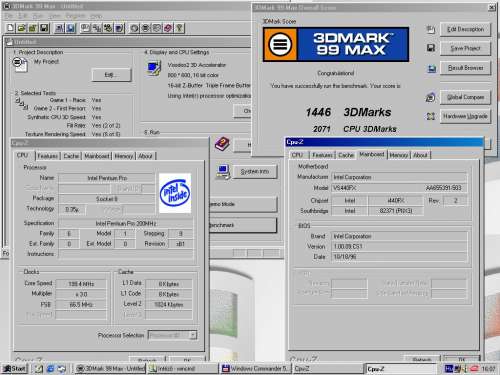Click the purple help book icon
The height and width of the screenshot is (375, 500).
(x=222, y=144)
